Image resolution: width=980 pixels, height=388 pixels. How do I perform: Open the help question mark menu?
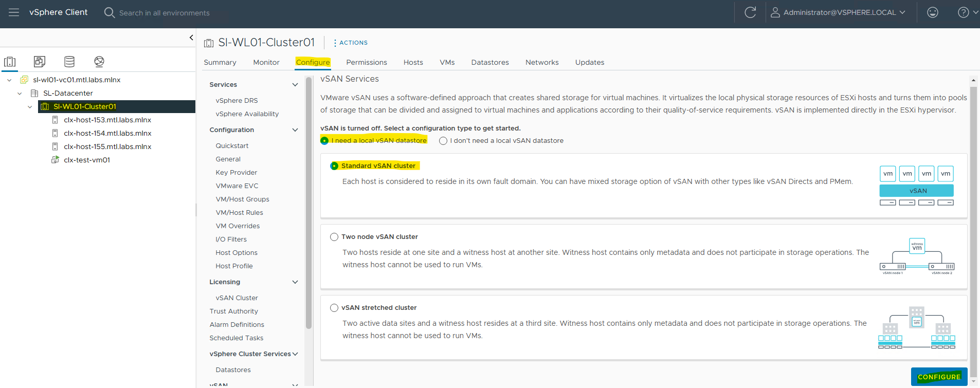[x=963, y=12]
